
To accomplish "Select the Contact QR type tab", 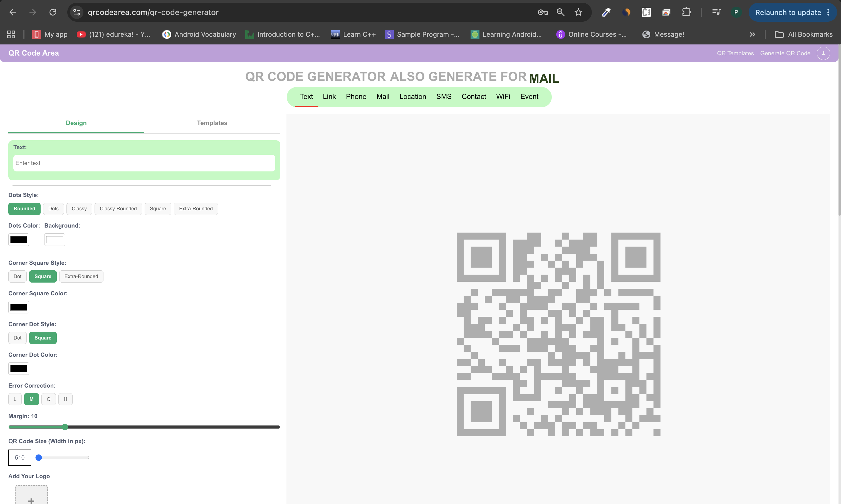I will tap(474, 96).
